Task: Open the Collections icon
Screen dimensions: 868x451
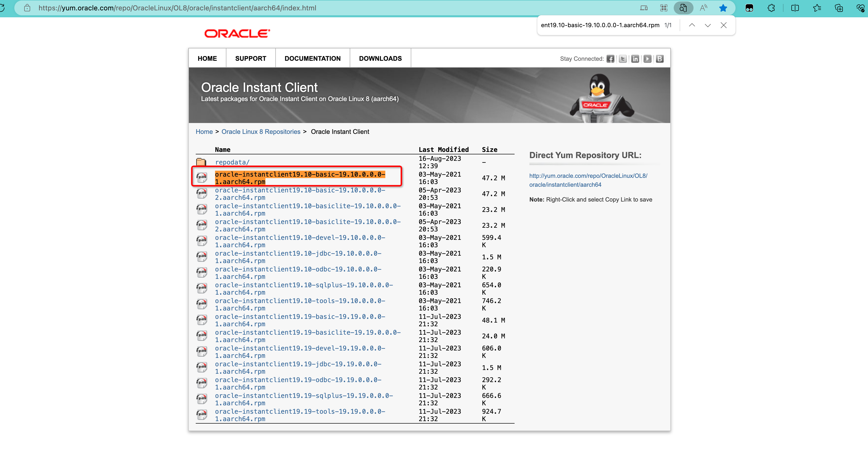Action: click(839, 8)
